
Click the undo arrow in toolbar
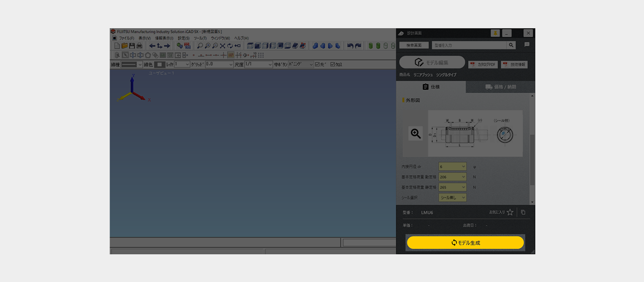point(350,46)
